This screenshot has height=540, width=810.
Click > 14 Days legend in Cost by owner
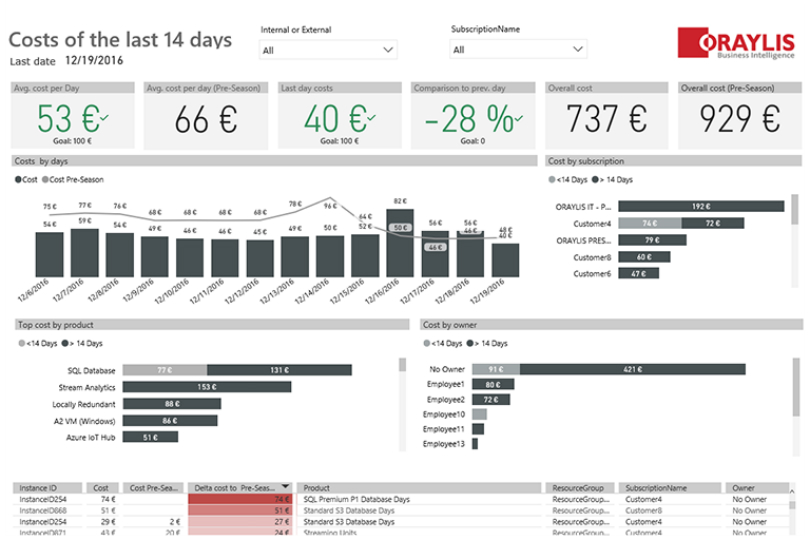click(487, 343)
